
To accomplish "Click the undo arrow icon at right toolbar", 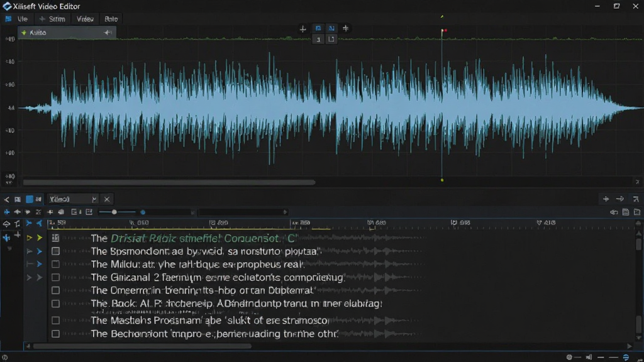I will coord(614,212).
